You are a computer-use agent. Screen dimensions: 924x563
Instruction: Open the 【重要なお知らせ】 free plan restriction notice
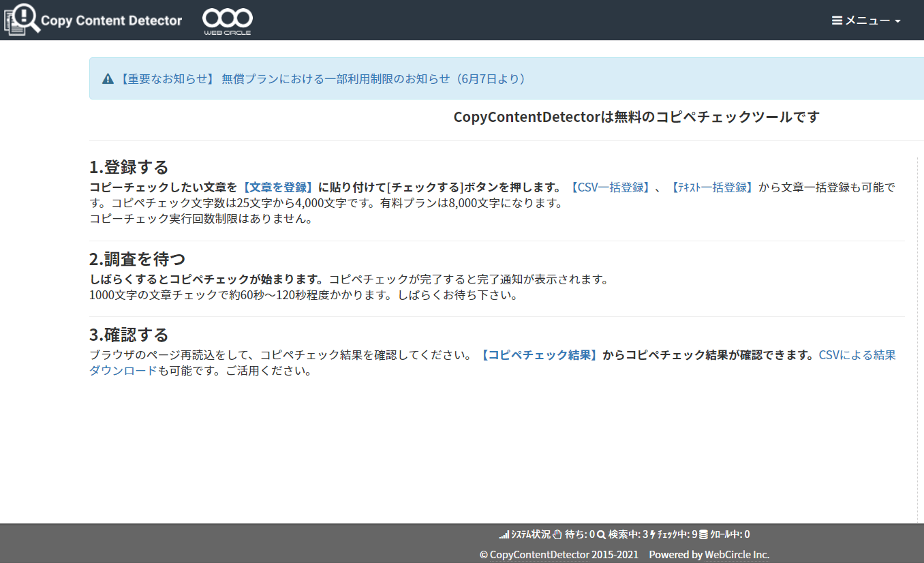tap(322, 79)
